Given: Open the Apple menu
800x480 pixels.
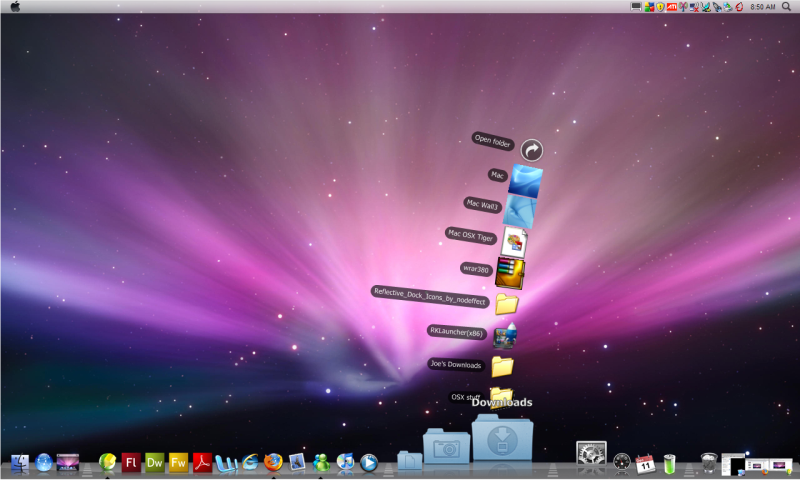Looking at the screenshot, I should pyautogui.click(x=15, y=7).
